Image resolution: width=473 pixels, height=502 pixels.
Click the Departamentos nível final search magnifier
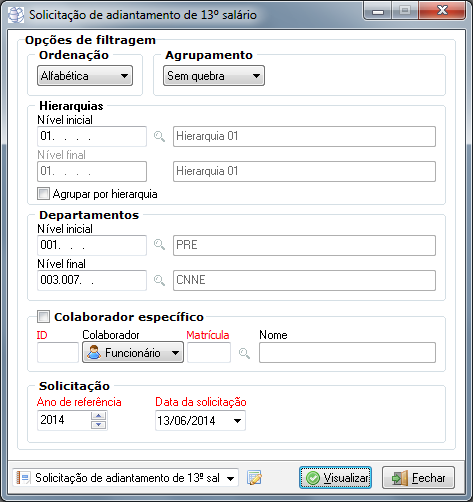point(159,280)
